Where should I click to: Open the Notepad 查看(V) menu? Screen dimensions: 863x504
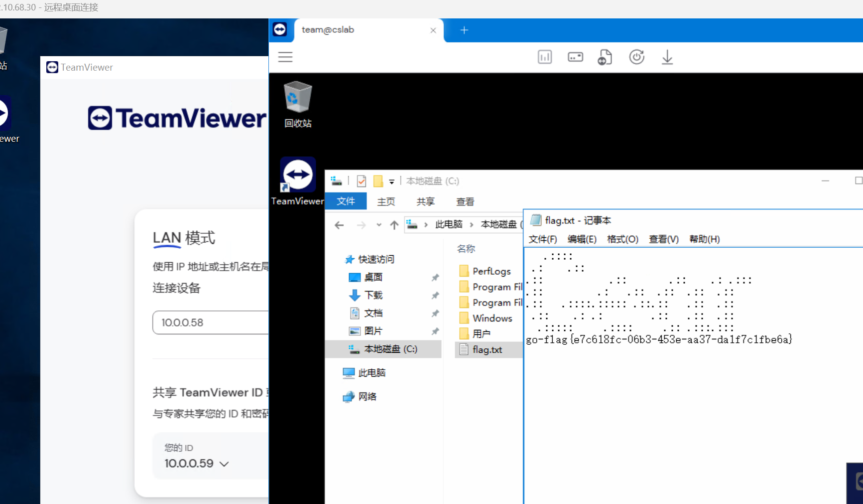point(664,239)
